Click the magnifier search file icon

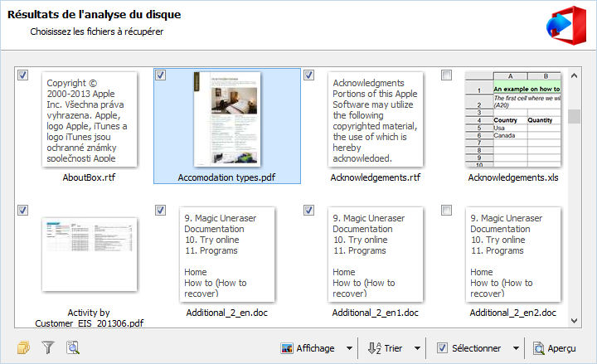pyautogui.click(x=73, y=347)
